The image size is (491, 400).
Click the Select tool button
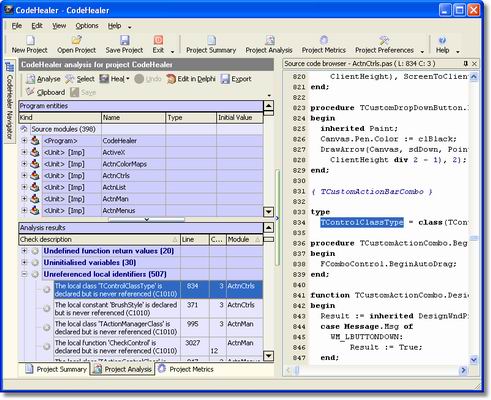coord(80,79)
